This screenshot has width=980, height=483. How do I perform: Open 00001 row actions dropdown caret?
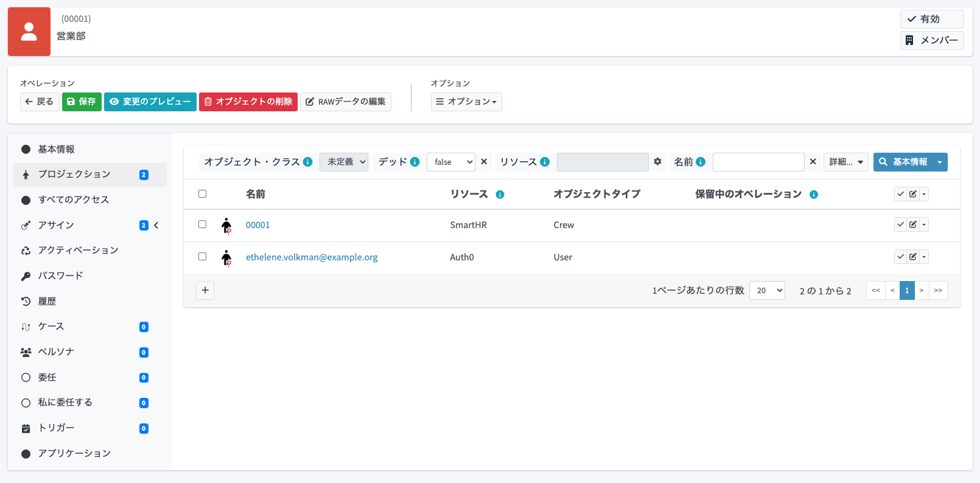pyautogui.click(x=924, y=224)
